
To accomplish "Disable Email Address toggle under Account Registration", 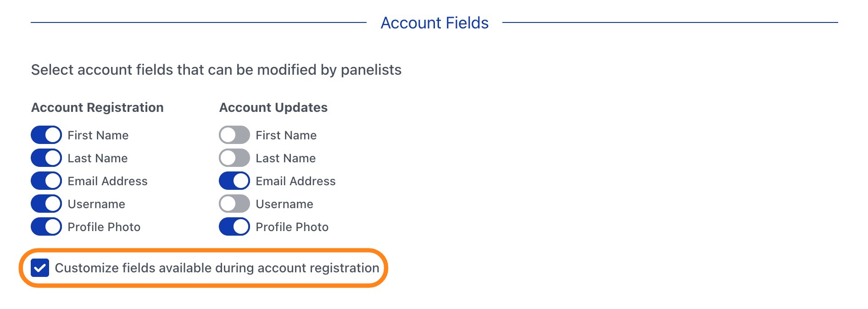I will (46, 181).
